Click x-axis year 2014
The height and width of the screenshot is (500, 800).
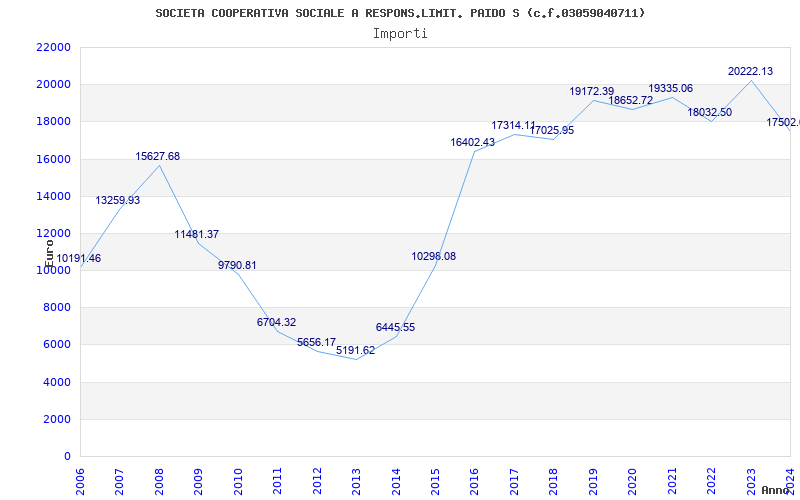tap(396, 482)
